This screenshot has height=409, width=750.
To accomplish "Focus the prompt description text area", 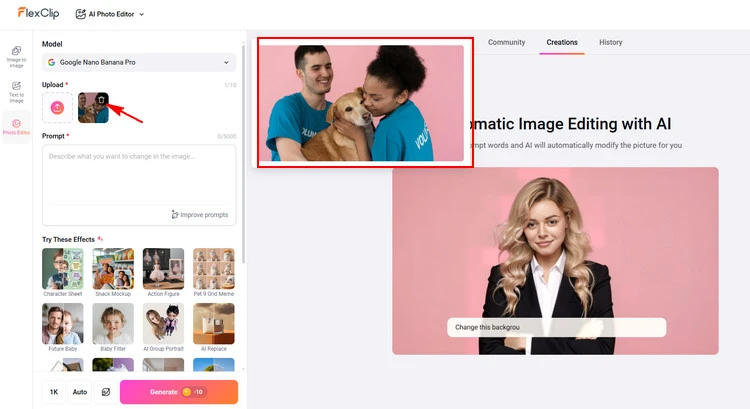I will click(139, 175).
